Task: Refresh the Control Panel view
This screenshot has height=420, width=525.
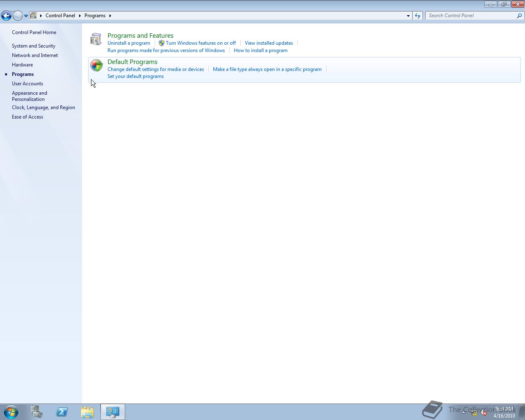Action: click(418, 16)
